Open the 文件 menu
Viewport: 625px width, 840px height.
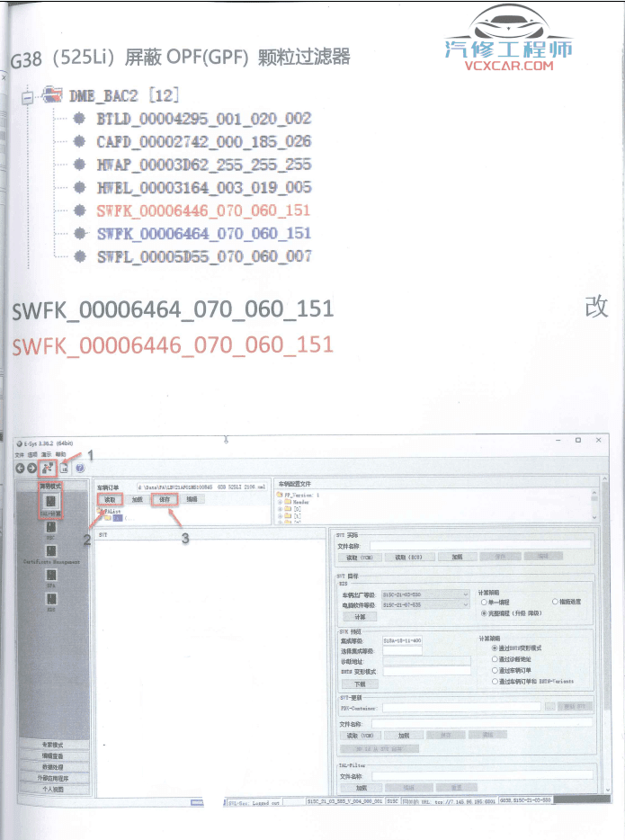pos(19,454)
